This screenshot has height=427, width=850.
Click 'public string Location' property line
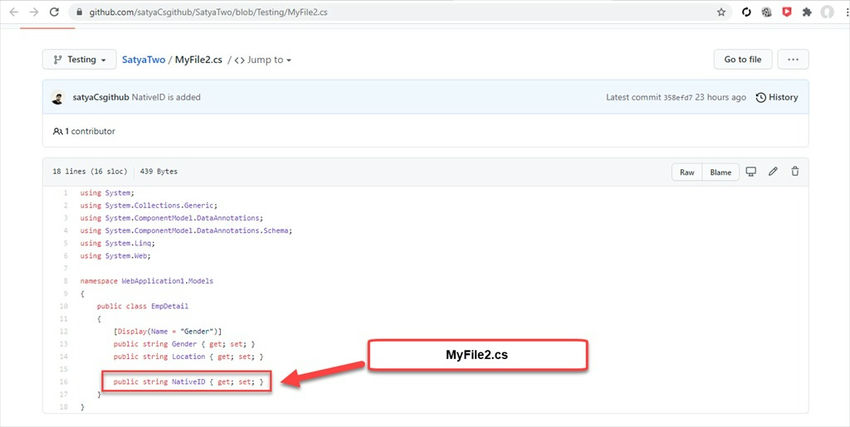tap(188, 357)
